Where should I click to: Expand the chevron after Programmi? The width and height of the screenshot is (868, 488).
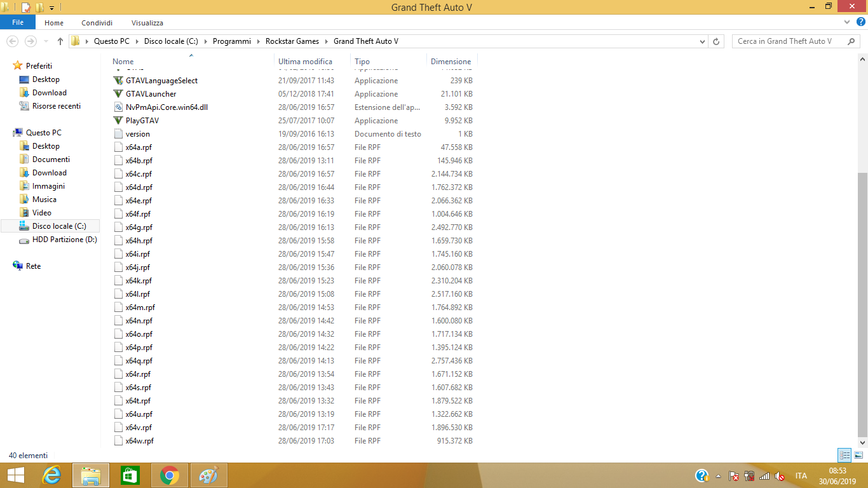[258, 41]
